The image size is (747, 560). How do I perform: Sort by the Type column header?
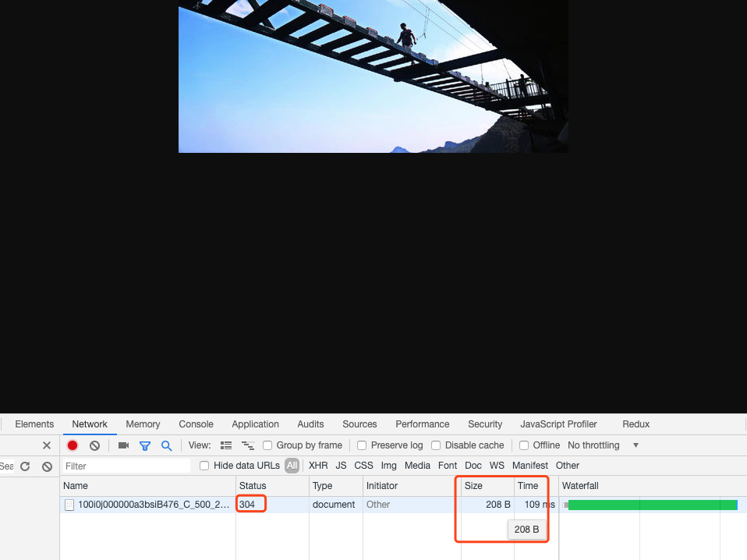coord(336,486)
